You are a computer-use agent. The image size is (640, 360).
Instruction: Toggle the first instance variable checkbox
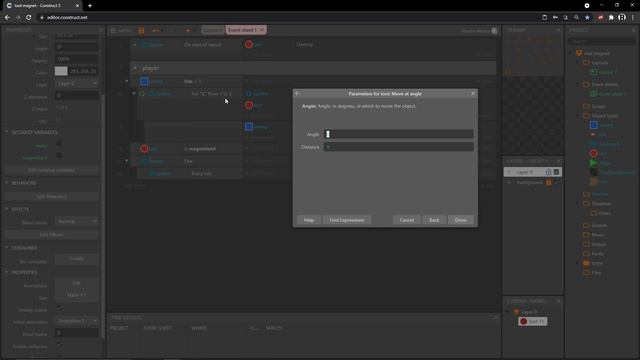click(x=59, y=144)
